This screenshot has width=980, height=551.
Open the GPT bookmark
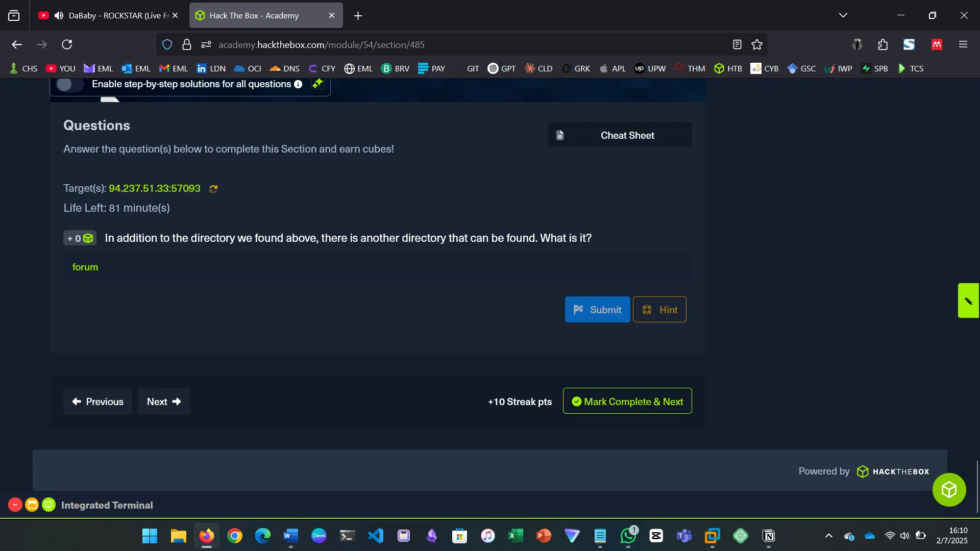pyautogui.click(x=502, y=68)
